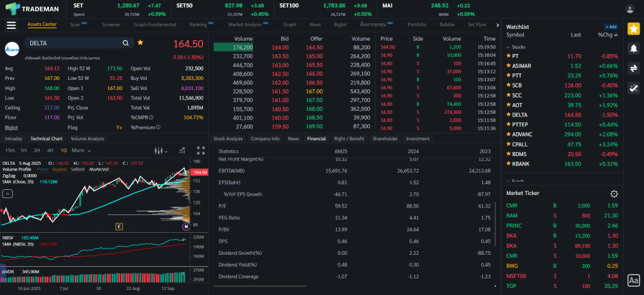Click best bid price 164.00
Viewport: 644px width, 295px height.
[280, 47]
